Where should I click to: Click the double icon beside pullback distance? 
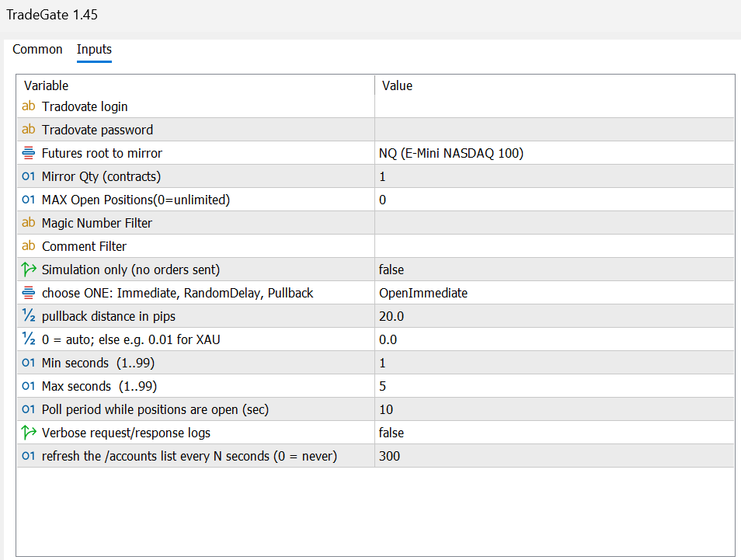tap(29, 316)
